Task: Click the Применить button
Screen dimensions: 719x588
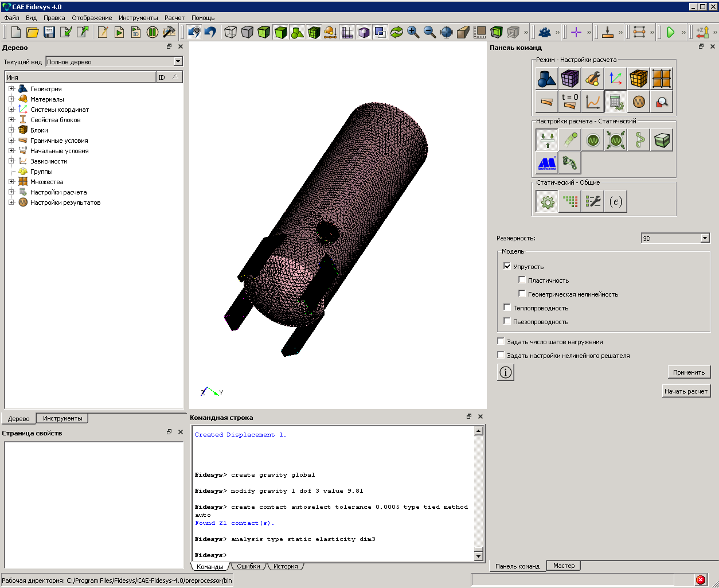Action: [689, 372]
